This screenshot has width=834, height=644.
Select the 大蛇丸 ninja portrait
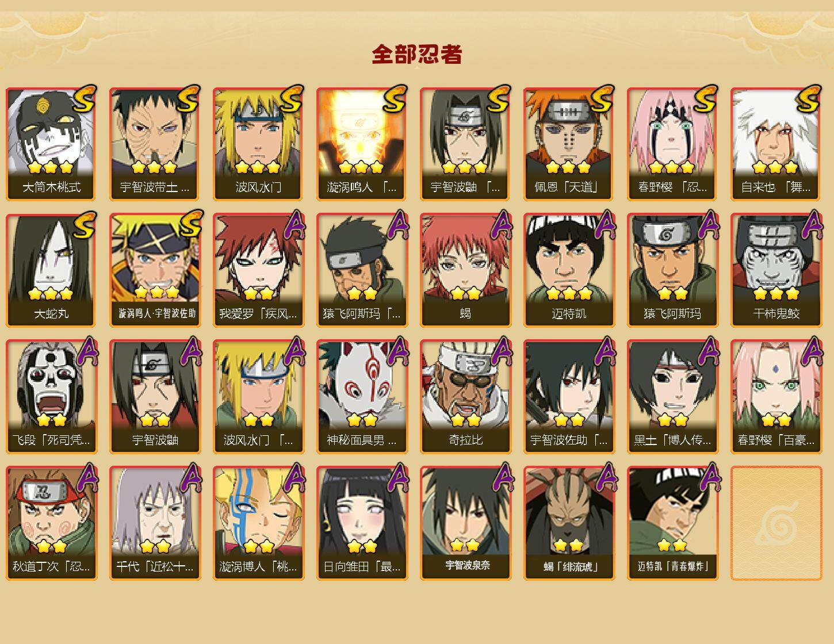[x=51, y=270]
